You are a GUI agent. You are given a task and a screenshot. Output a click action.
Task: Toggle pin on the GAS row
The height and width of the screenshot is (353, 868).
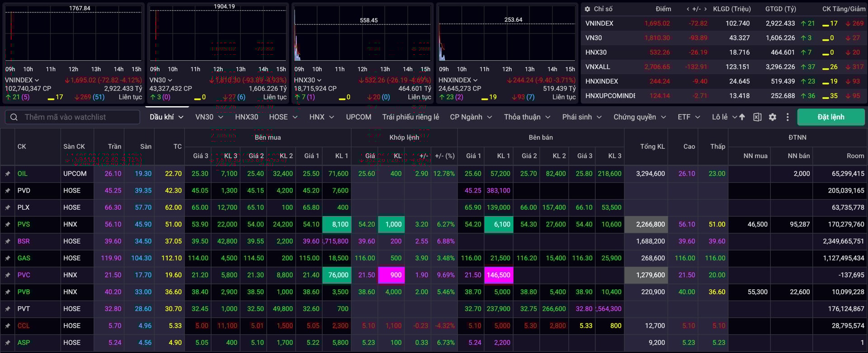coord(8,258)
